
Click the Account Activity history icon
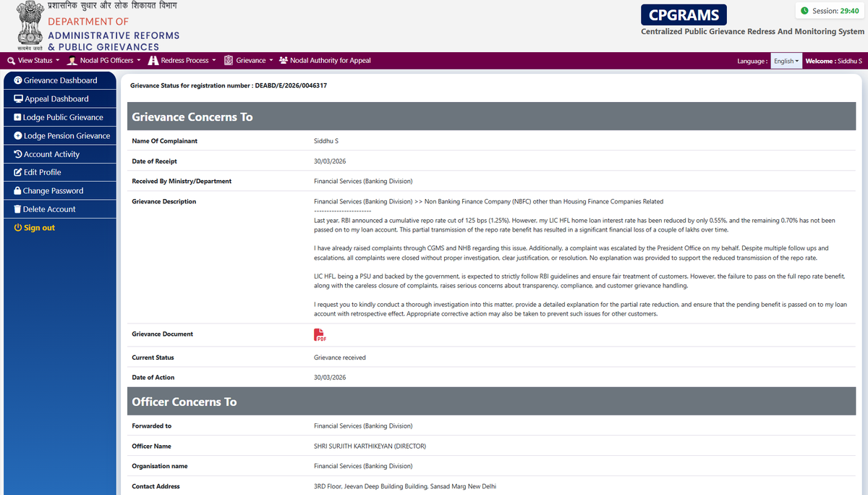tap(18, 154)
